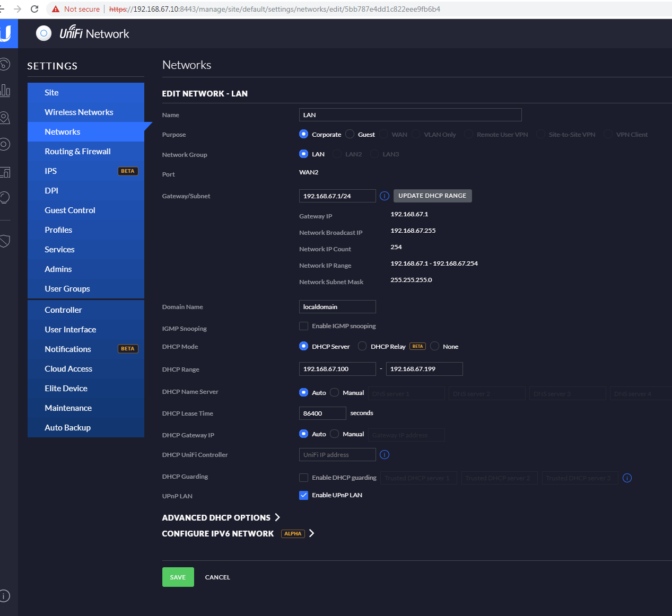Select the Guest purpose radio button

click(x=350, y=134)
